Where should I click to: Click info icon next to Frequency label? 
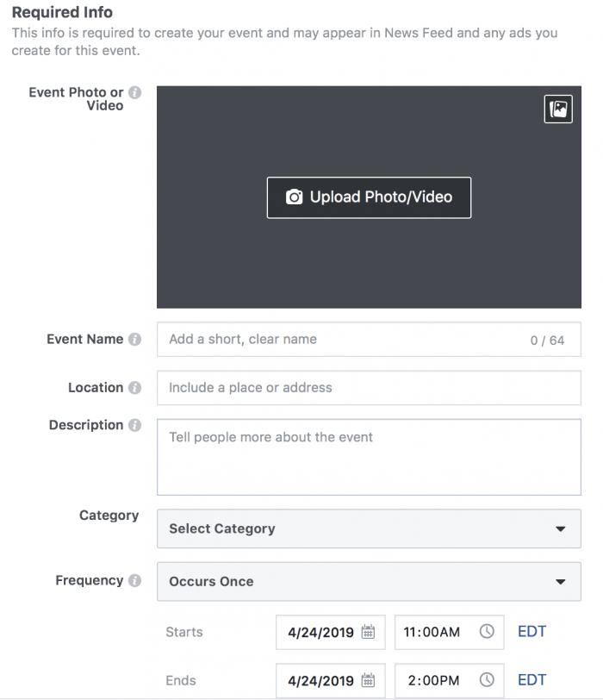tap(134, 580)
